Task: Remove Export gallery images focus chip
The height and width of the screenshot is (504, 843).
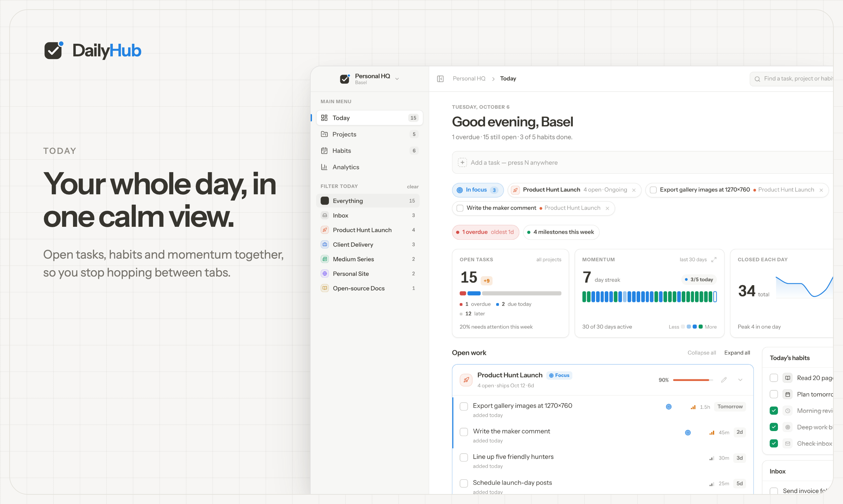Action: 821,190
